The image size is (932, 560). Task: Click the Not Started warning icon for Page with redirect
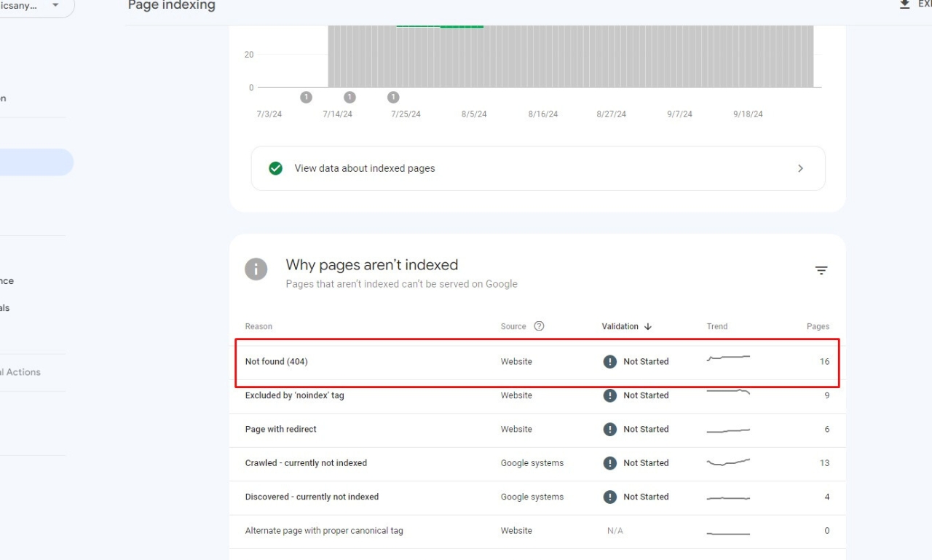point(610,430)
